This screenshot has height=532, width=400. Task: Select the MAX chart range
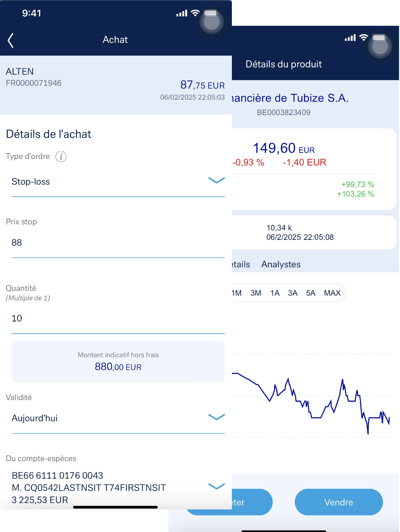332,293
